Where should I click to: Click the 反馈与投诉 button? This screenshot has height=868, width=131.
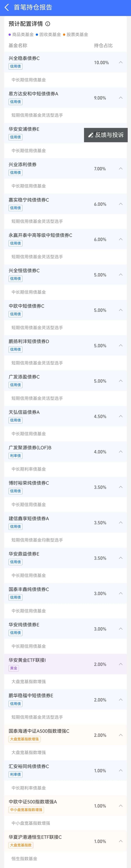click(106, 135)
